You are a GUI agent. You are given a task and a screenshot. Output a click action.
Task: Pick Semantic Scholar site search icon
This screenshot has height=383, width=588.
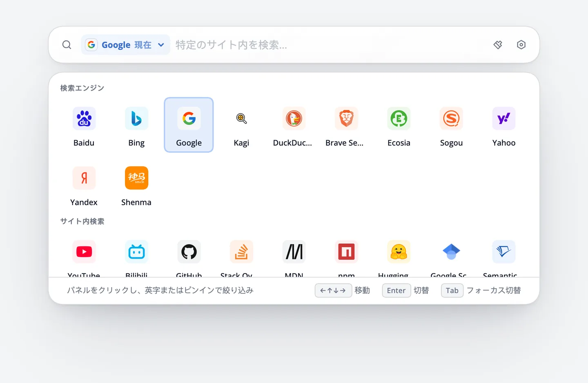[504, 252]
